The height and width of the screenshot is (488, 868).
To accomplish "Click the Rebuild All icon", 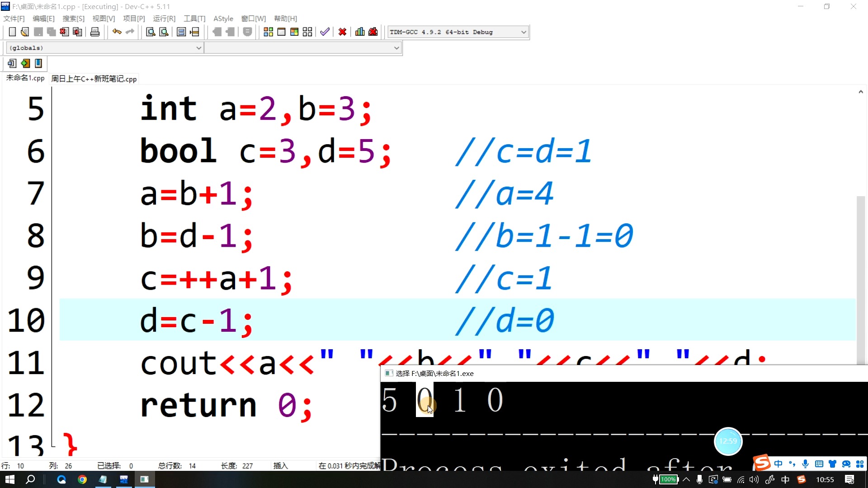I will pyautogui.click(x=307, y=32).
